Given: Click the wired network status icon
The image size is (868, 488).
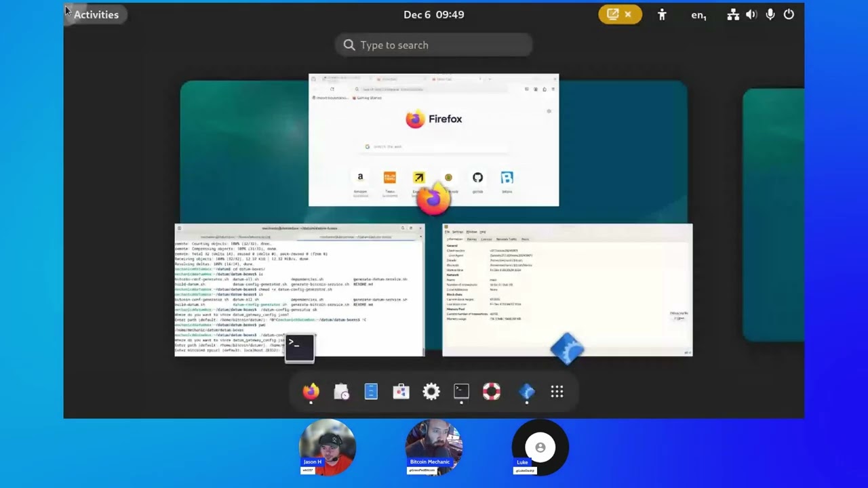Looking at the screenshot, I should point(733,14).
